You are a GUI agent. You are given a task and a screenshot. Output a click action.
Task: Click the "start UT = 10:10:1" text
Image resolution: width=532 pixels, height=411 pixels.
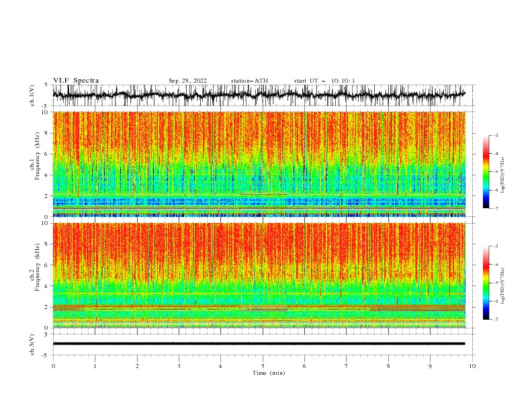click(x=324, y=81)
